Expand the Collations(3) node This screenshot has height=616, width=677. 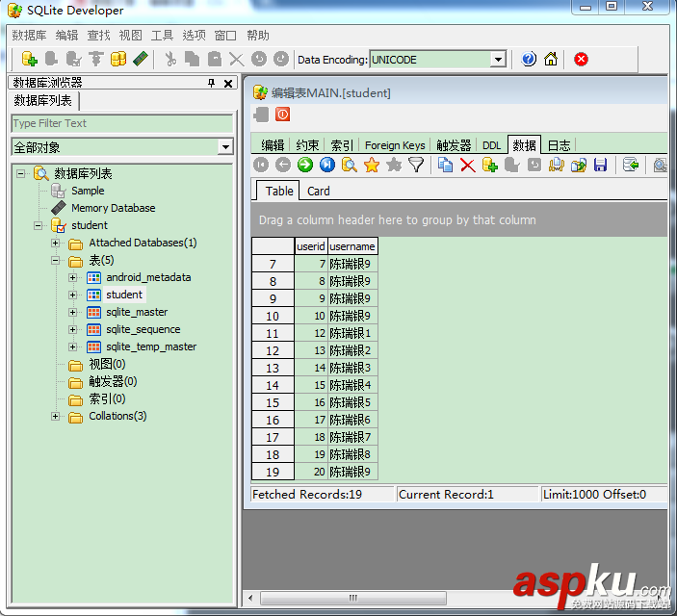[x=55, y=416]
